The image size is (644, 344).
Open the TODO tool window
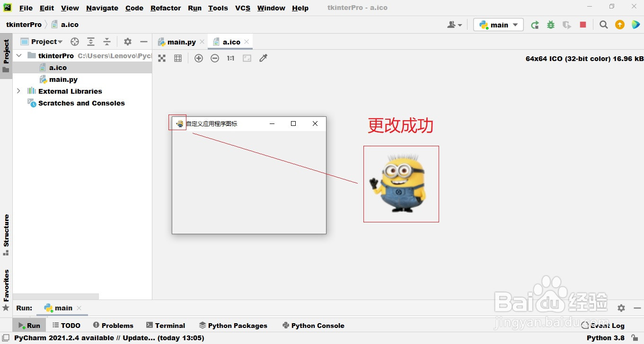(66, 326)
